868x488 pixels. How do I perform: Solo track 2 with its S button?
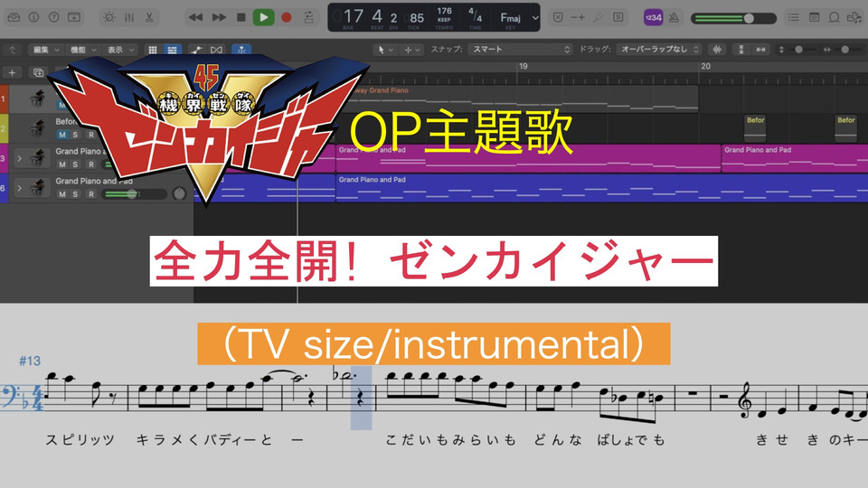pyautogui.click(x=76, y=135)
